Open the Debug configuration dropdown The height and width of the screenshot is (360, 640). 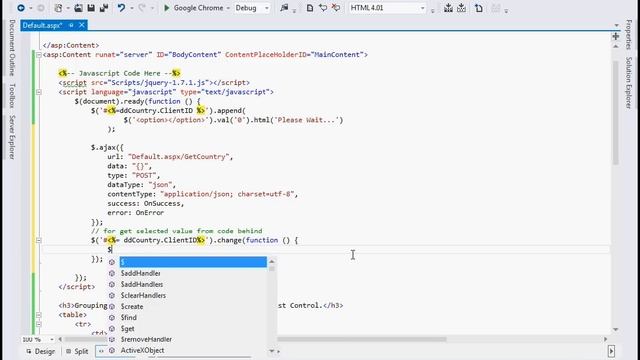pos(267,8)
